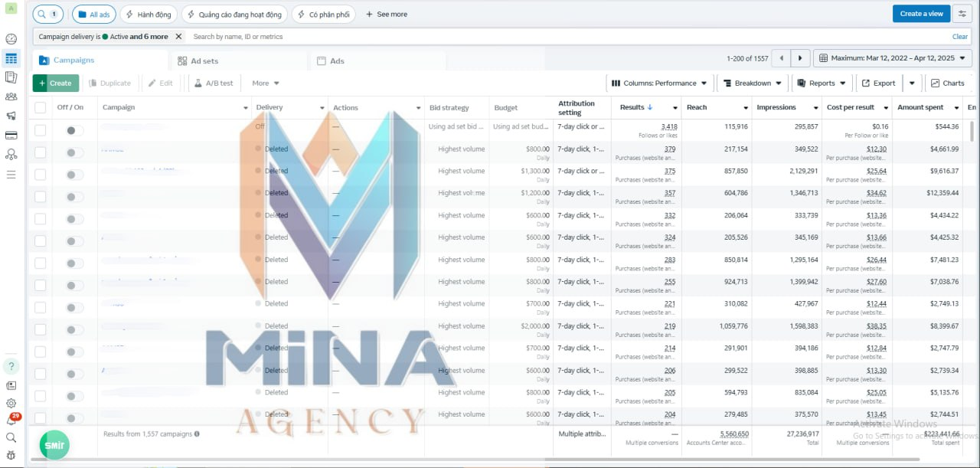The image size is (980, 468).
Task: Open date range Mar 12, 2022 – Apr 12, 2025
Action: click(x=892, y=58)
